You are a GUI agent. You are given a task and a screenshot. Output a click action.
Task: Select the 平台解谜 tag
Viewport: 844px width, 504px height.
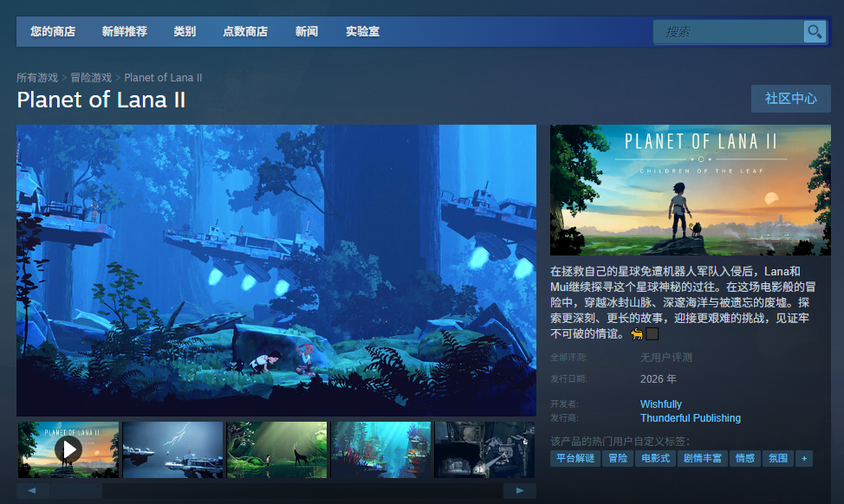(x=575, y=459)
